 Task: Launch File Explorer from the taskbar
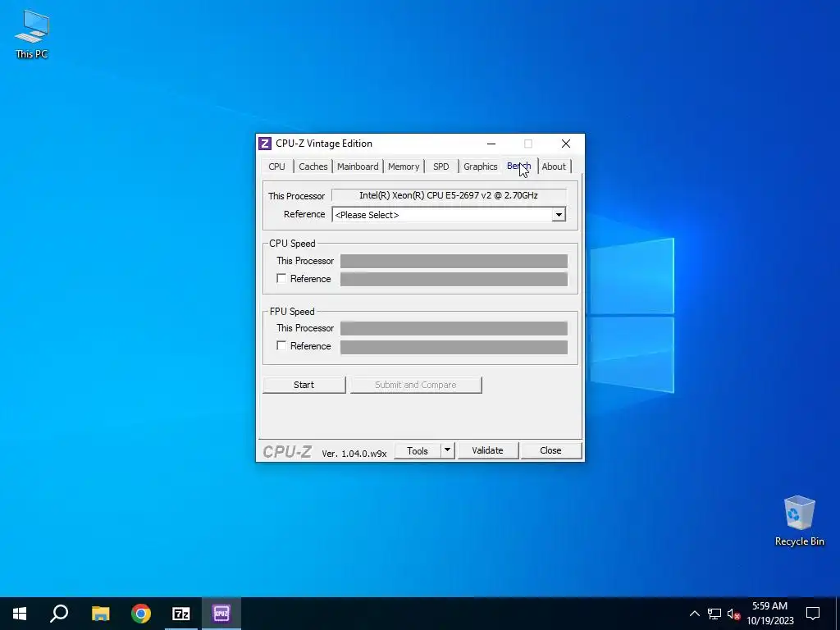coord(100,614)
